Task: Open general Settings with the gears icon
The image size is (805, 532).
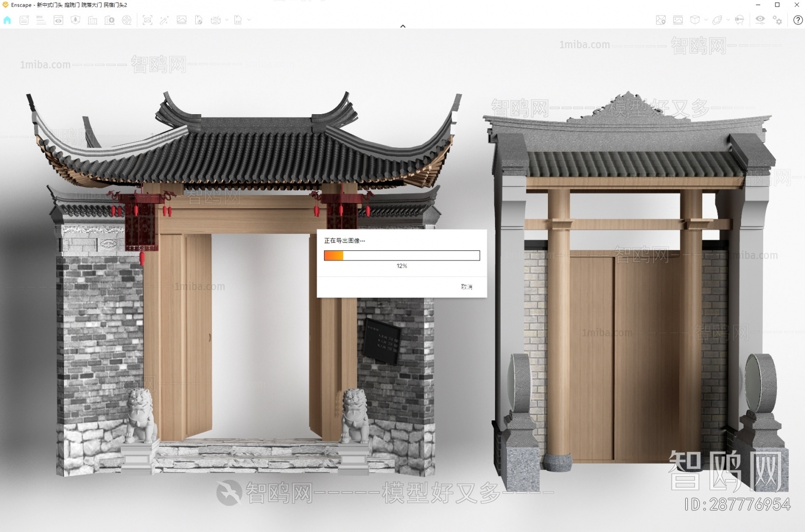Action: (777, 20)
